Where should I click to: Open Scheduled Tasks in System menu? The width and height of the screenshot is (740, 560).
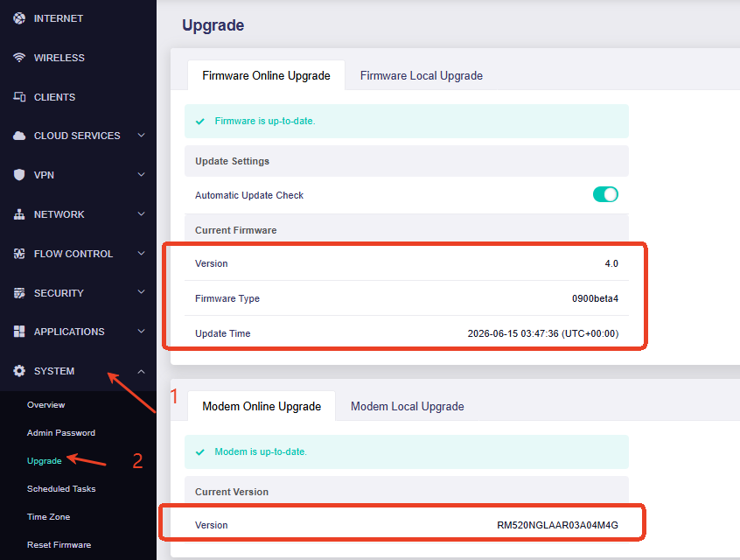pyautogui.click(x=61, y=489)
